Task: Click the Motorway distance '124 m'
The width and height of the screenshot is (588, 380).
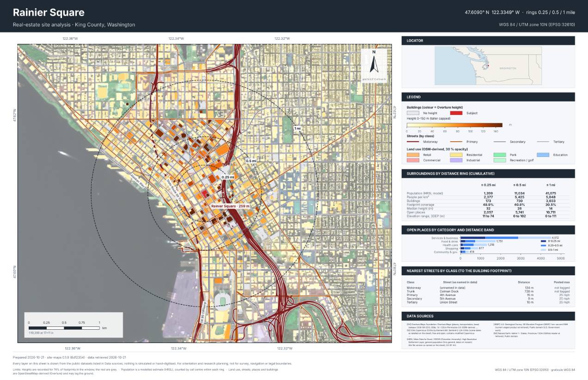Action: click(529, 288)
